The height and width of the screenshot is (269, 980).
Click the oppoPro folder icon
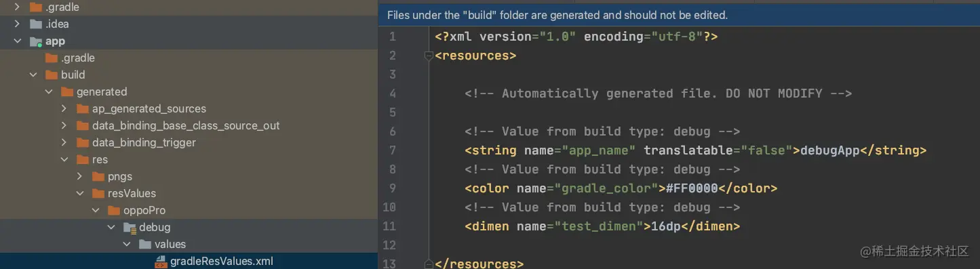tap(114, 210)
